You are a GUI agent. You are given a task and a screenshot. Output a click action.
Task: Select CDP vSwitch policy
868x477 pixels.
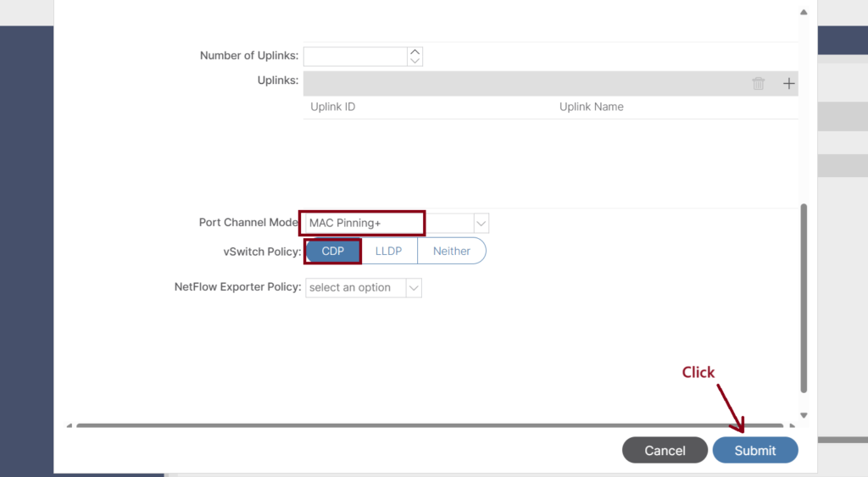(x=332, y=252)
